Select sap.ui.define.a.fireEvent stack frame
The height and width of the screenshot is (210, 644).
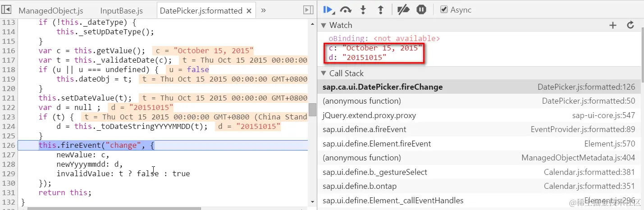coord(479,129)
